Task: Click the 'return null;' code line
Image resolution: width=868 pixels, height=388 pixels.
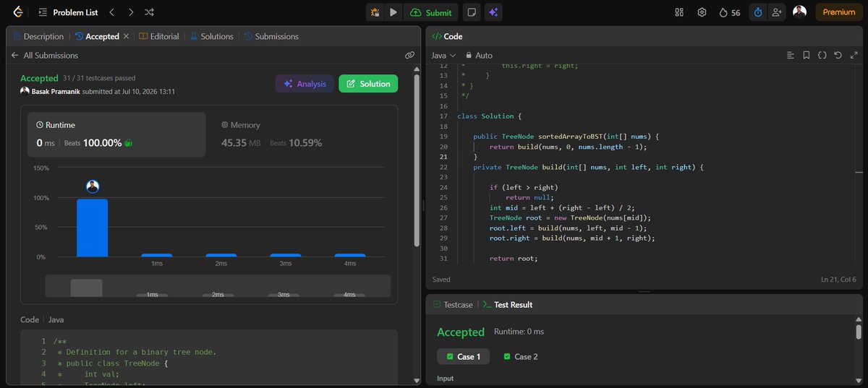Action: click(x=529, y=197)
